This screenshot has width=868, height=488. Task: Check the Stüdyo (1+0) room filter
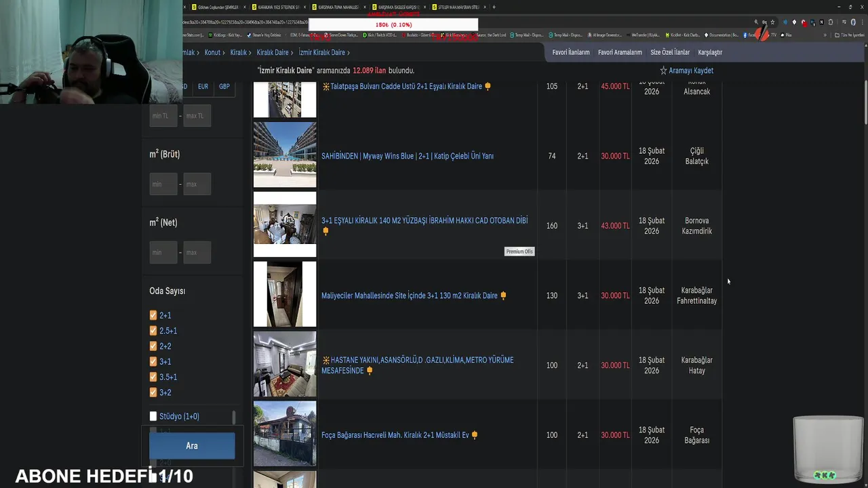(x=153, y=416)
